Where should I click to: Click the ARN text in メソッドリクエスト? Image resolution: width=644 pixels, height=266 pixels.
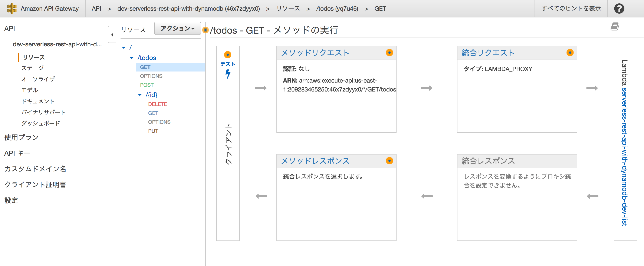click(x=339, y=85)
